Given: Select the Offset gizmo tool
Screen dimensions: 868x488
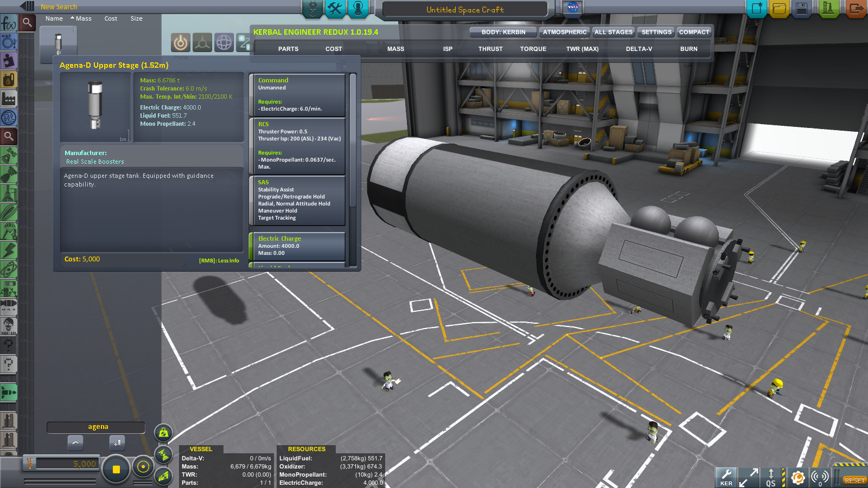Looking at the screenshot, I should [x=202, y=42].
